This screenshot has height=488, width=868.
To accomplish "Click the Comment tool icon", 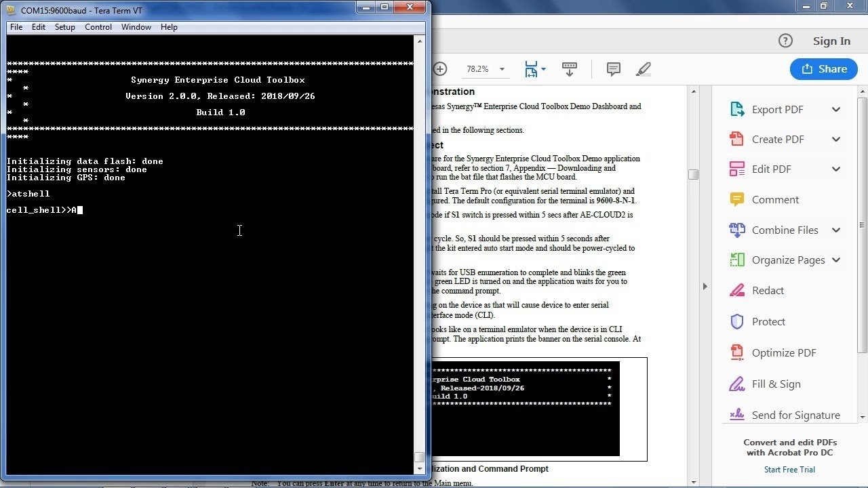I will (x=737, y=199).
